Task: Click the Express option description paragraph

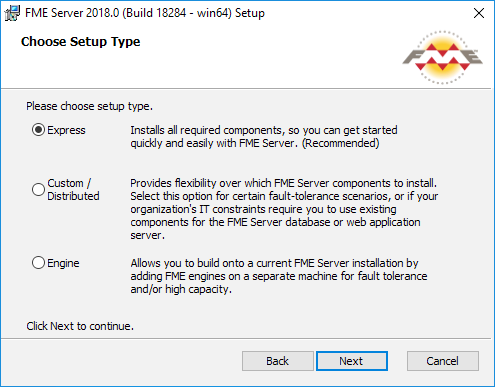Action: 264,137
